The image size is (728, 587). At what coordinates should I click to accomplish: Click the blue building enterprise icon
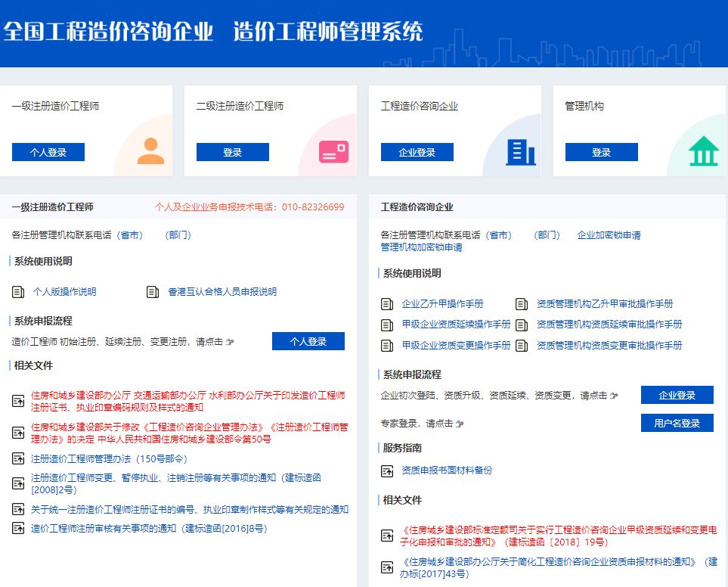520,152
